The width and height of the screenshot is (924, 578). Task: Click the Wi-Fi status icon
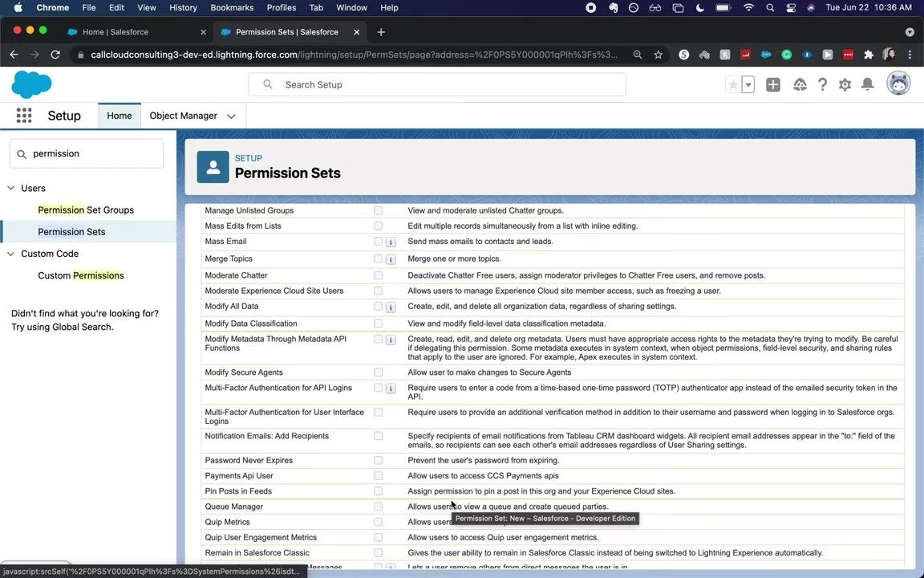(748, 8)
